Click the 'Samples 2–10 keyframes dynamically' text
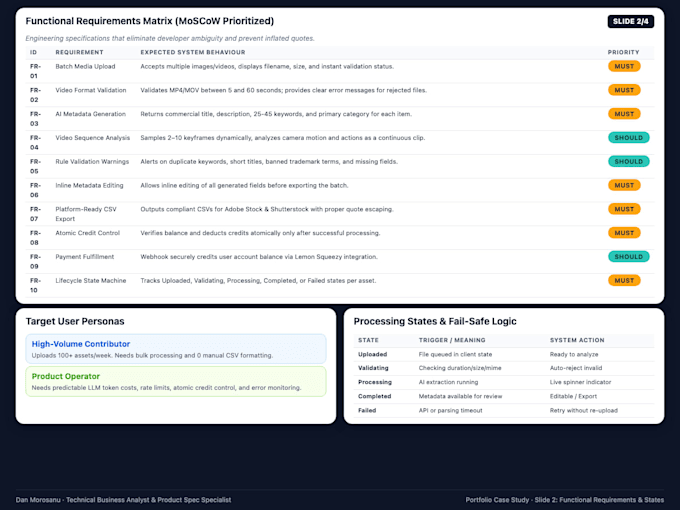This screenshot has width=680, height=510. coord(283,137)
